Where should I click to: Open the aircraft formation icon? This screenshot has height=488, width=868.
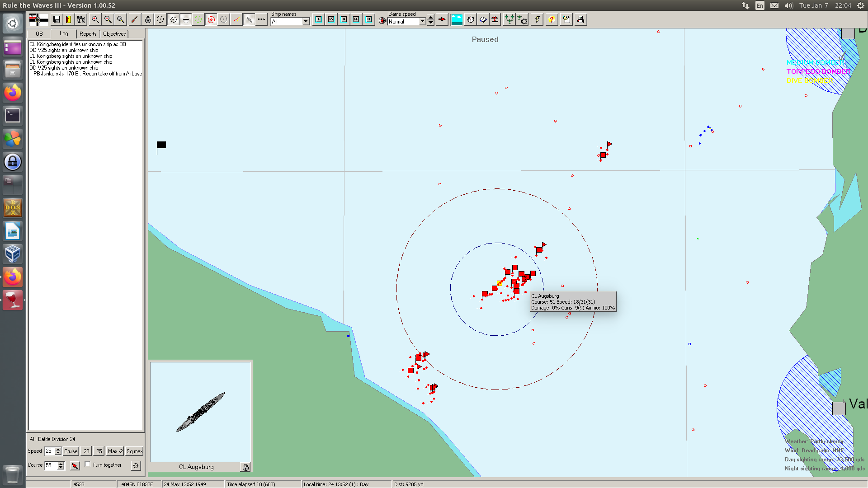(x=509, y=19)
